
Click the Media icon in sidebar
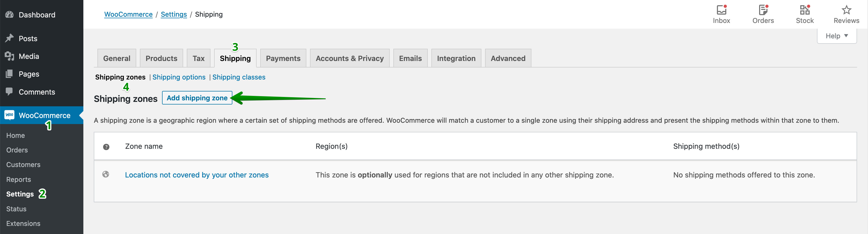click(x=9, y=56)
